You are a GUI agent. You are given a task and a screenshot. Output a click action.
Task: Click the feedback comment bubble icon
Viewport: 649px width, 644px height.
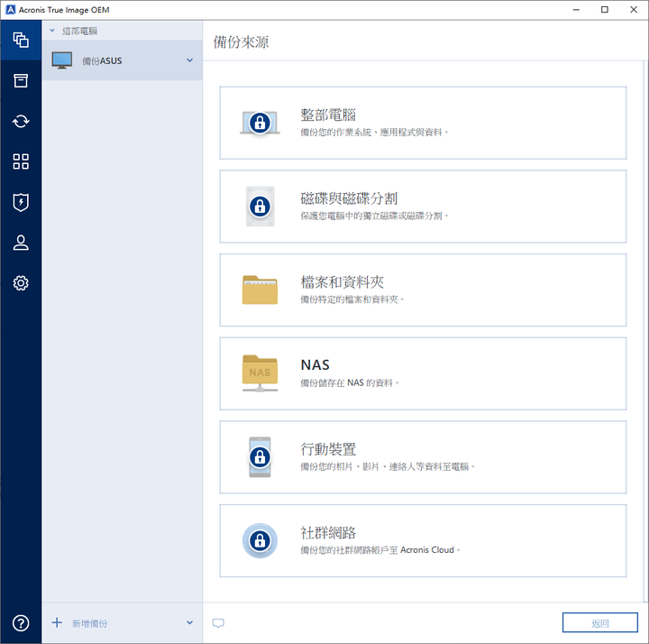point(218,623)
